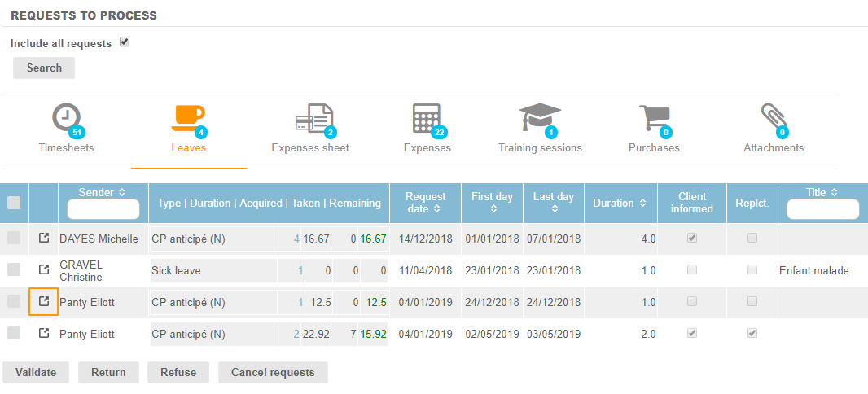
Task: Toggle the Include all requests checkbox
Action: click(125, 42)
